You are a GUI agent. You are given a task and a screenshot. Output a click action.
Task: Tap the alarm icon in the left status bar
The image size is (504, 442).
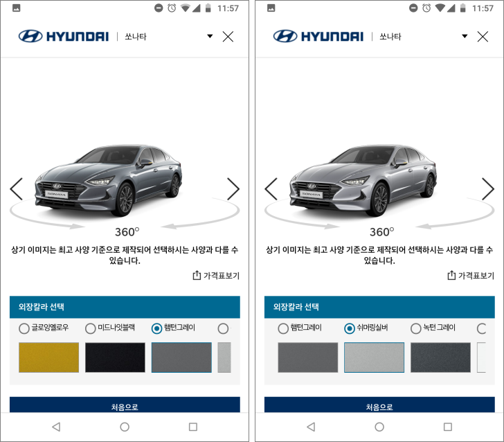[172, 8]
